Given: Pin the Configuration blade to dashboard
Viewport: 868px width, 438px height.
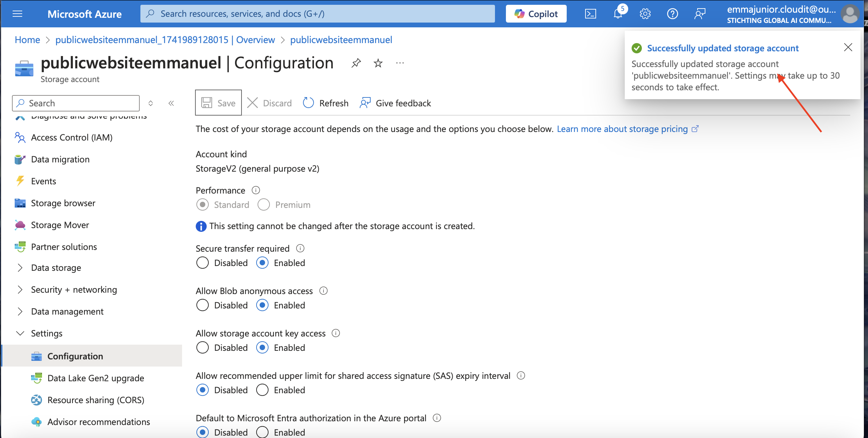Looking at the screenshot, I should [356, 63].
